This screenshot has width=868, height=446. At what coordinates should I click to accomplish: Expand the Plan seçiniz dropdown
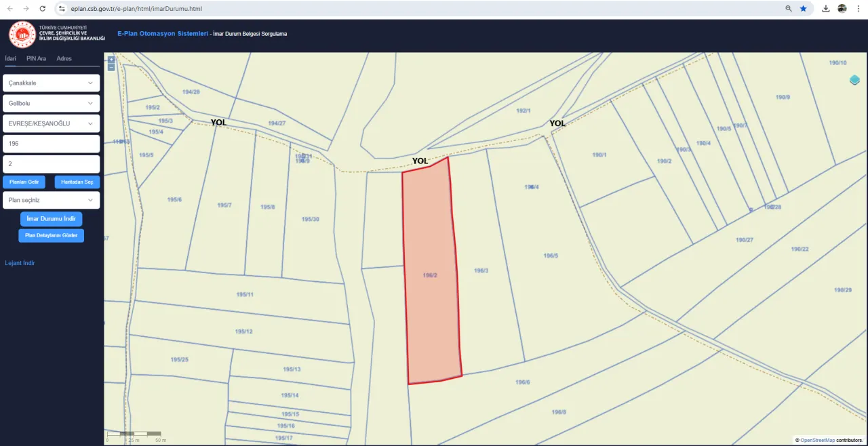click(x=52, y=200)
